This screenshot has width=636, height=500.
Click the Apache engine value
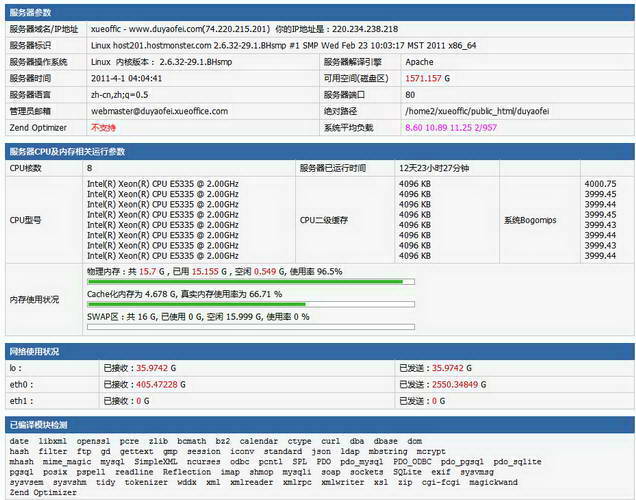(x=419, y=62)
